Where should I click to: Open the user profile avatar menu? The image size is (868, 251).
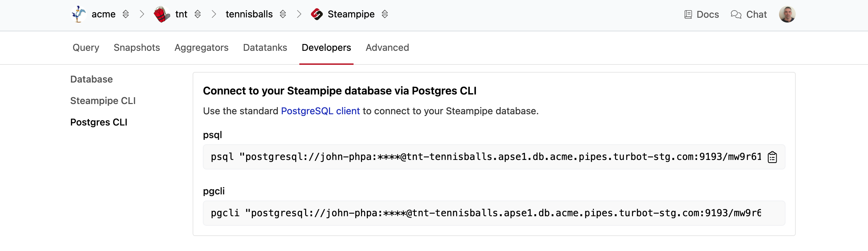point(787,14)
